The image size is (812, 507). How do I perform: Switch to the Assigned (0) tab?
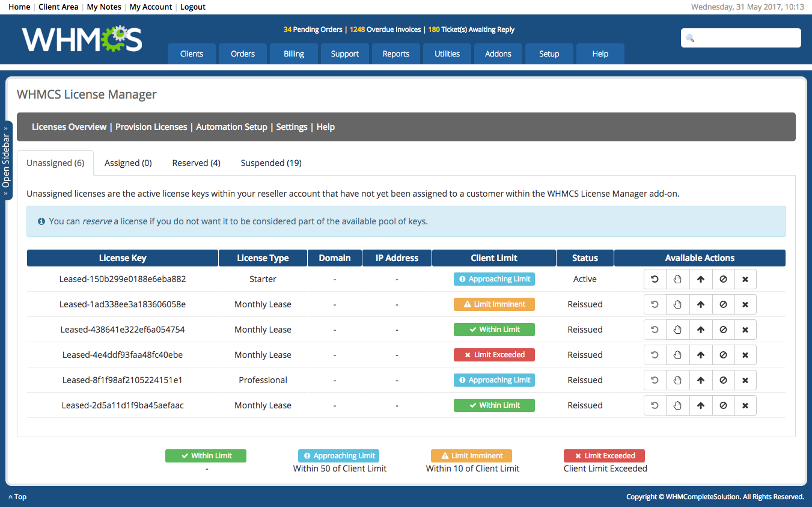128,163
